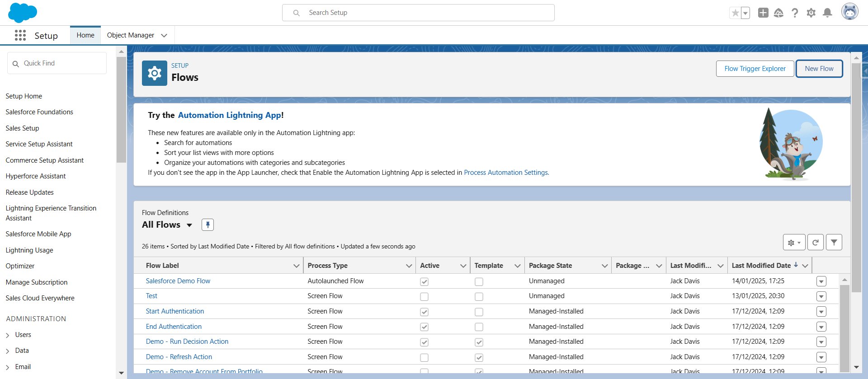
Task: Select Release Updates in the sidebar
Action: tap(30, 192)
